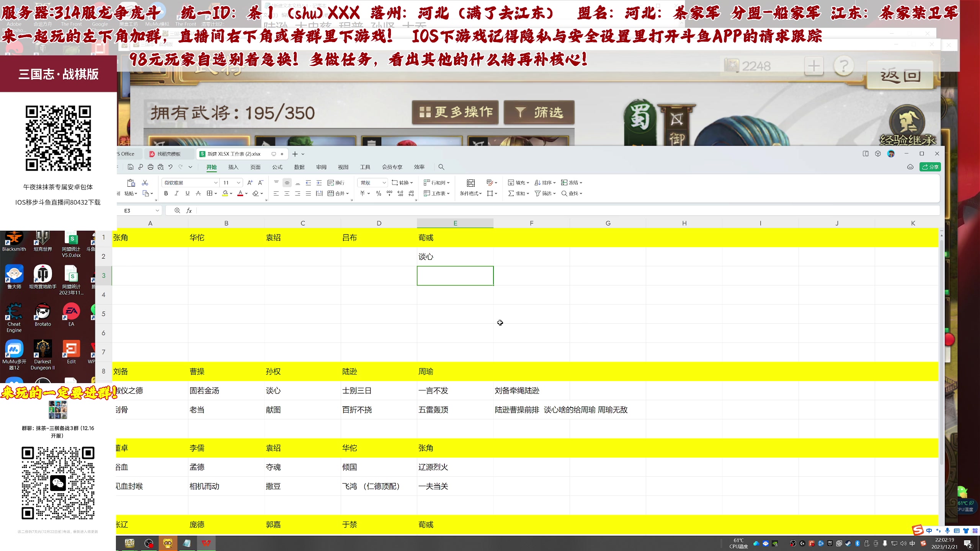Toggle middle vertical alignment

287,183
